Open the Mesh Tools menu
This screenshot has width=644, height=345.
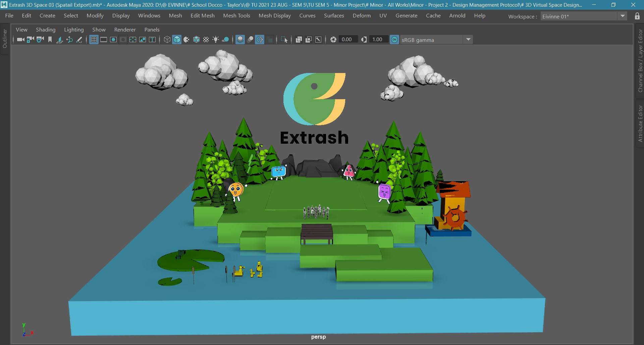pos(237,16)
